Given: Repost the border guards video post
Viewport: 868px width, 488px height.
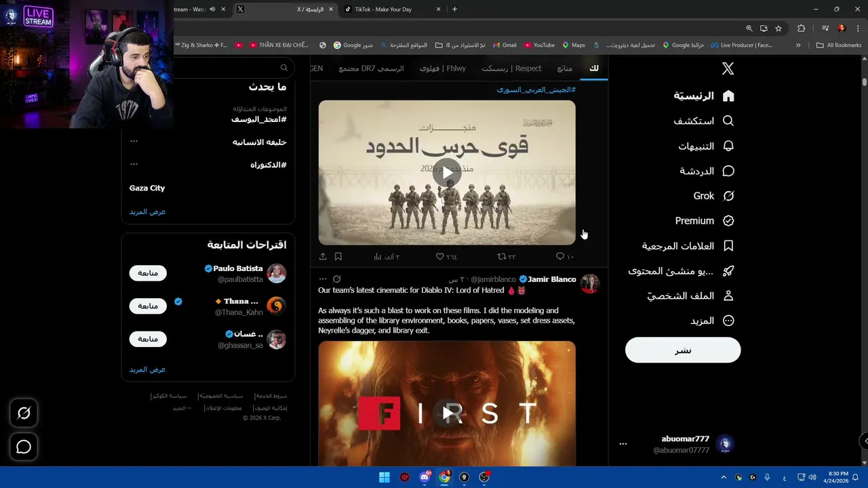Looking at the screenshot, I should point(506,256).
